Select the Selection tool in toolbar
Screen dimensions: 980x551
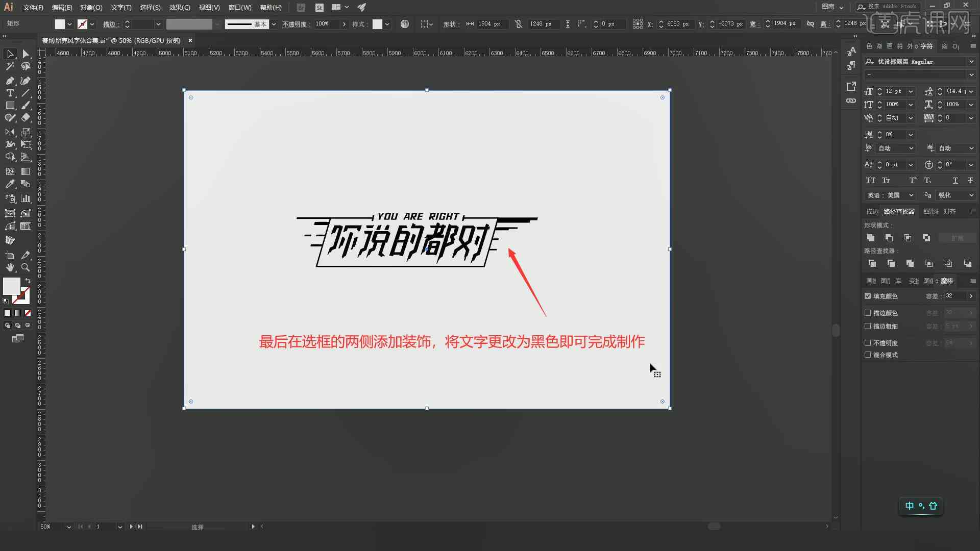pyautogui.click(x=9, y=53)
